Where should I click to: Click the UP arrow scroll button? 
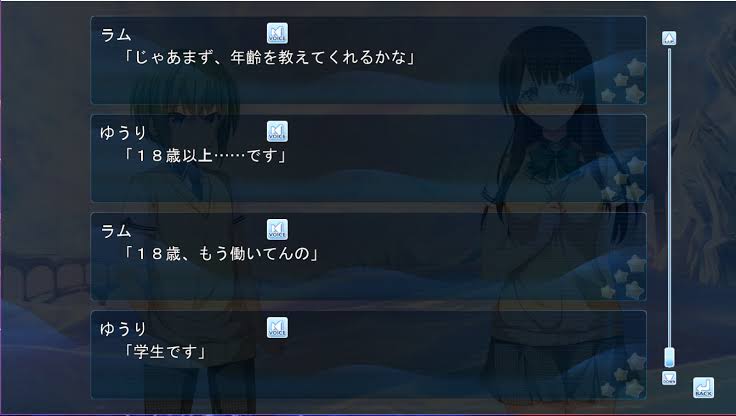(x=669, y=38)
